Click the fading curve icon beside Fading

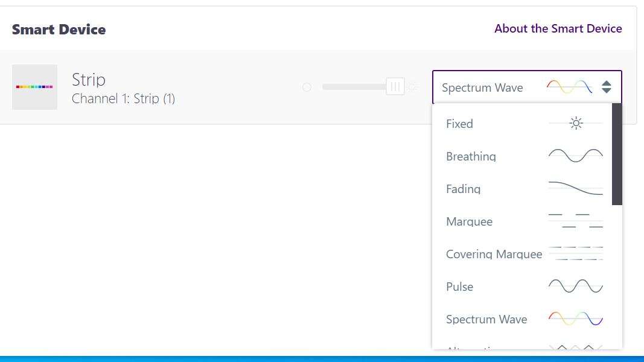tap(575, 188)
